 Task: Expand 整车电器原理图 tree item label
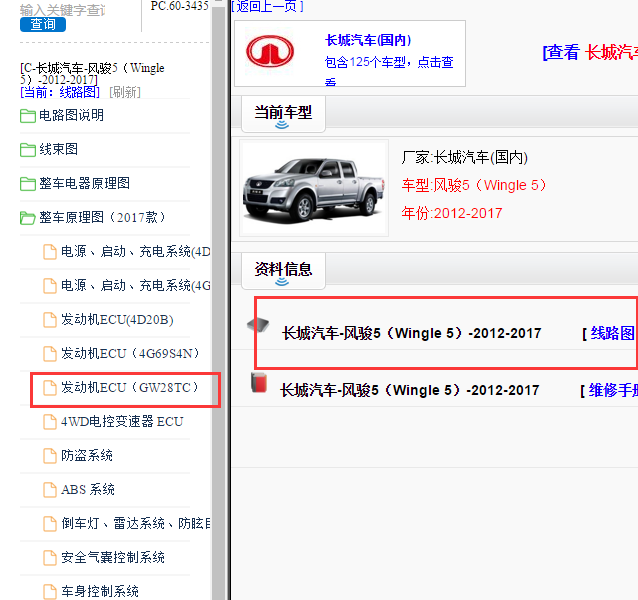(x=84, y=183)
